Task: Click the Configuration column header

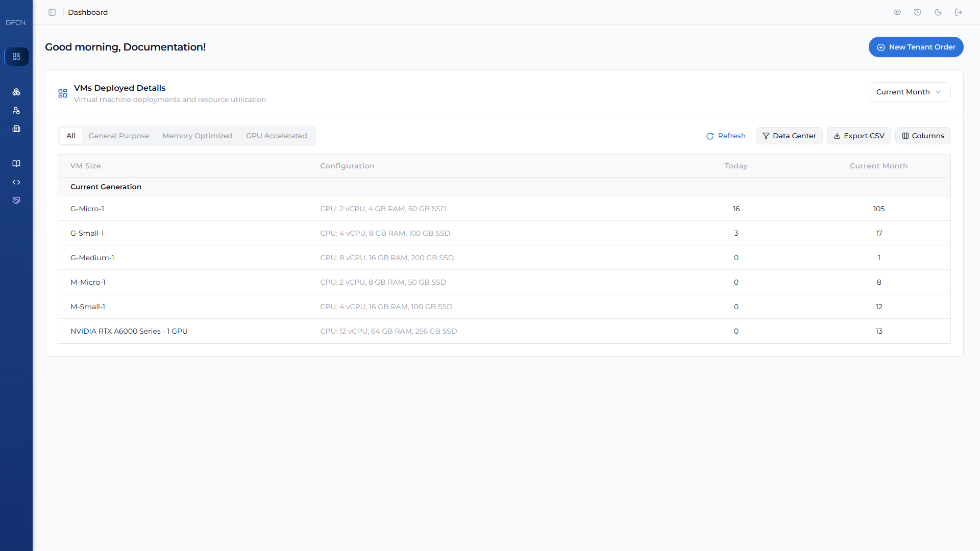Action: [x=347, y=166]
